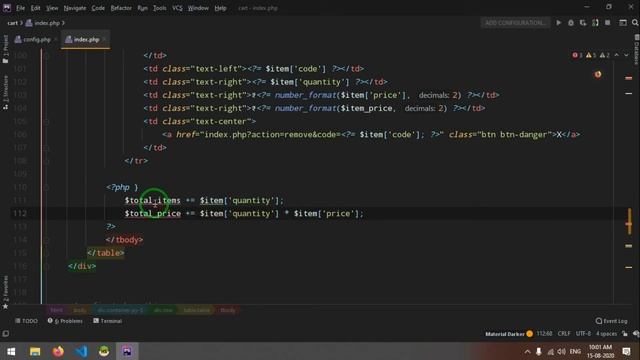The height and width of the screenshot is (360, 640).
Task: Open the Edit menu
Action: [x=36, y=8]
